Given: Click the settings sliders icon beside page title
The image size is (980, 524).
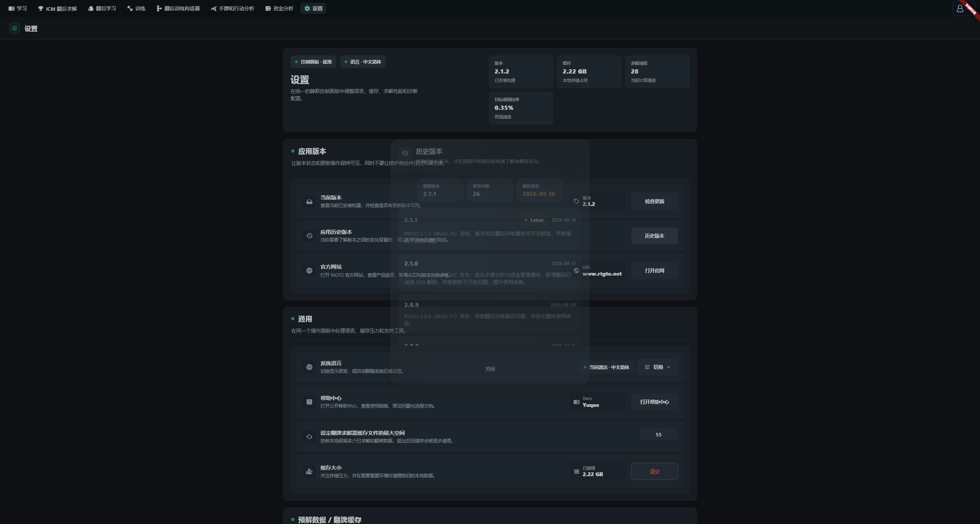Looking at the screenshot, I should pos(15,28).
